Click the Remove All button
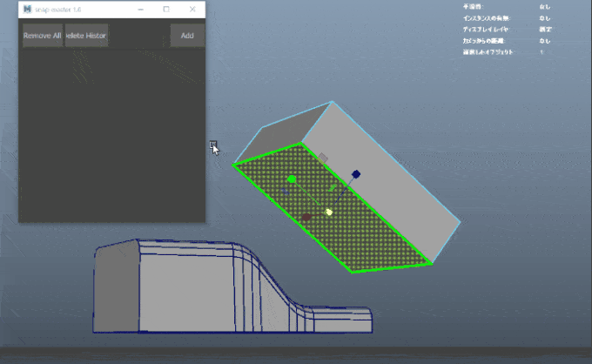The width and height of the screenshot is (592, 364). (x=42, y=36)
